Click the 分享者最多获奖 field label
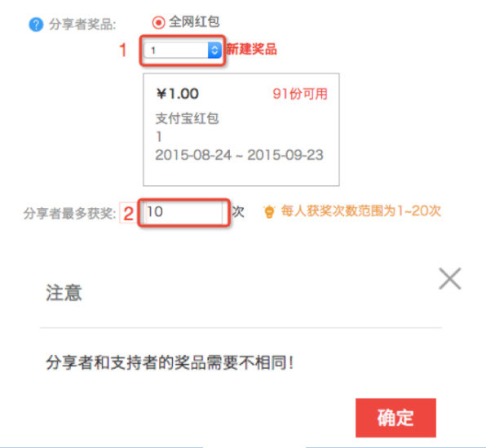 pyautogui.click(x=69, y=214)
